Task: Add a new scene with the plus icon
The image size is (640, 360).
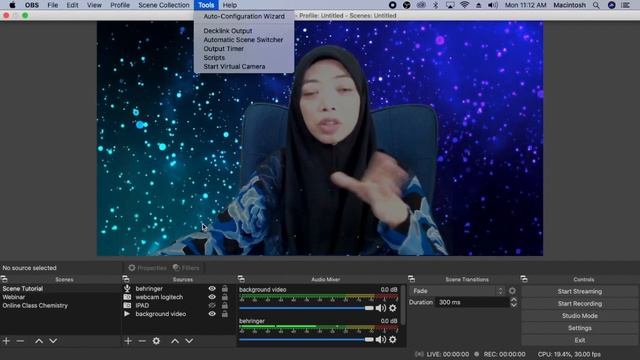Action: pyautogui.click(x=6, y=341)
